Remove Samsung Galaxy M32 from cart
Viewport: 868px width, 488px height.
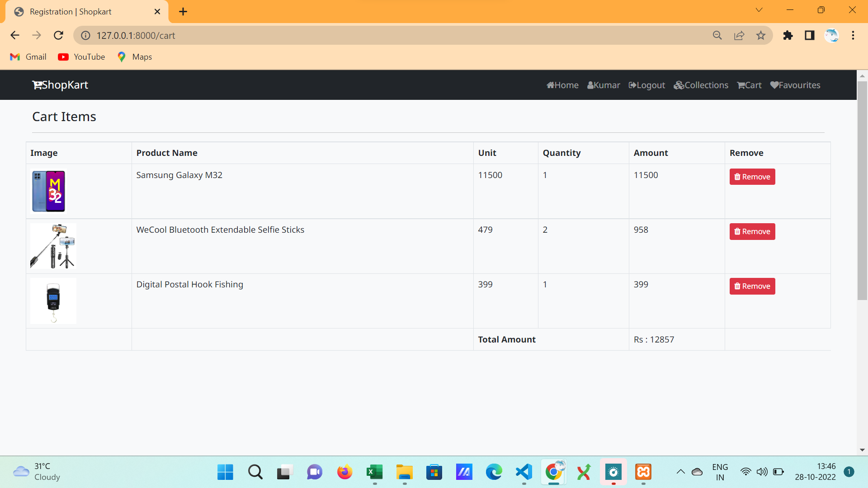tap(752, 177)
